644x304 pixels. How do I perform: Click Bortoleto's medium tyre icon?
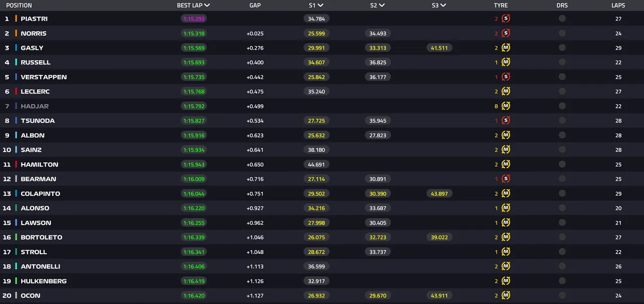click(x=506, y=237)
